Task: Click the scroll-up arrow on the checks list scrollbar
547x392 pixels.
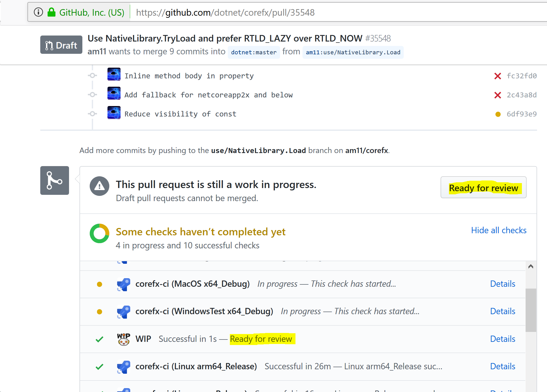Action: (531, 266)
